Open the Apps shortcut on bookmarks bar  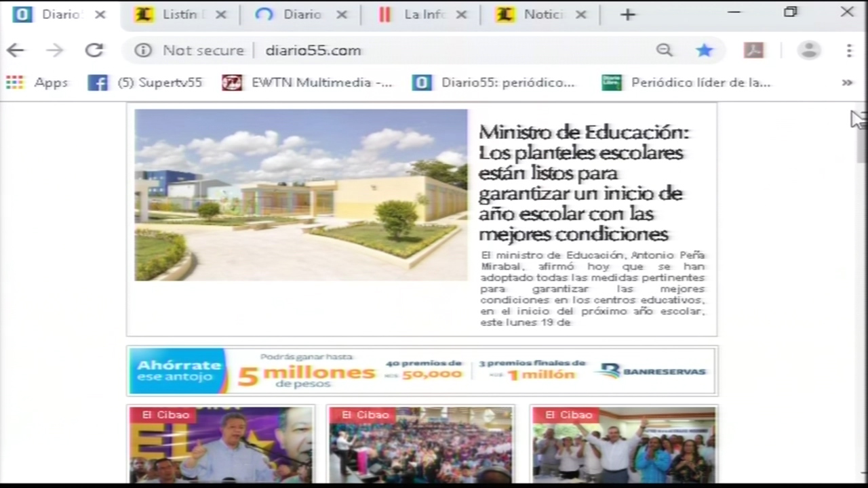tap(39, 82)
